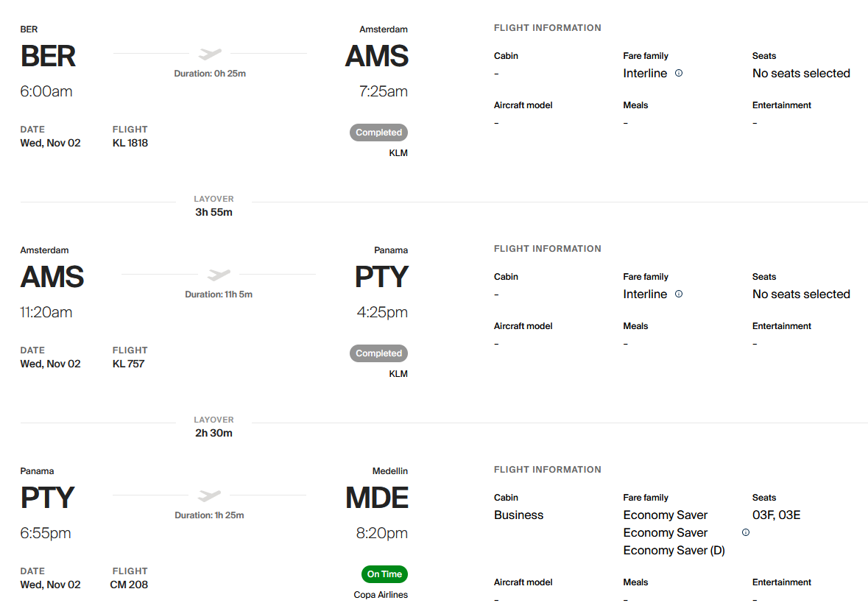Click the Completed status badge for flight KL 757
Image resolution: width=868 pixels, height=614 pixels.
tap(378, 353)
